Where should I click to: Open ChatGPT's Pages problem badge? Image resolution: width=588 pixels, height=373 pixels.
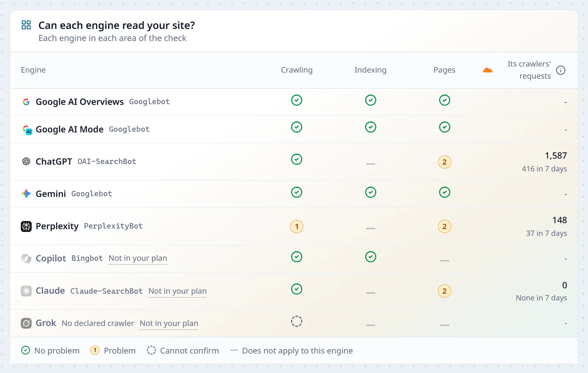tap(444, 162)
